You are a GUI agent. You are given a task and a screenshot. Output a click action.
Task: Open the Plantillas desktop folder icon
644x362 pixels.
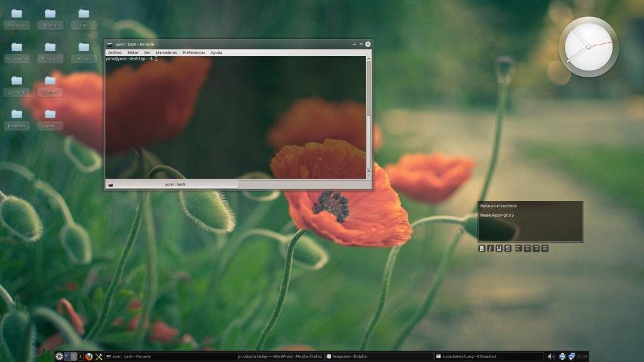point(50,52)
